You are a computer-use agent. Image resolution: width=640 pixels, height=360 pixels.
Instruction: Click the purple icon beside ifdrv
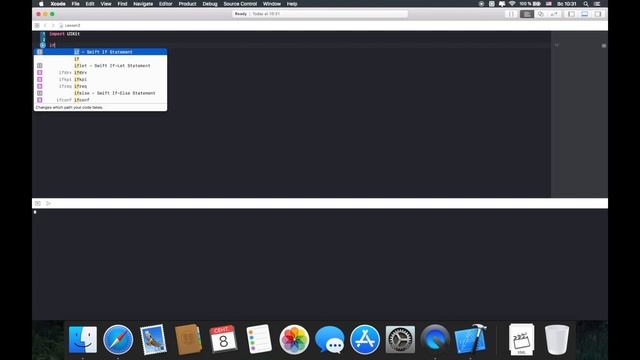tap(40, 73)
